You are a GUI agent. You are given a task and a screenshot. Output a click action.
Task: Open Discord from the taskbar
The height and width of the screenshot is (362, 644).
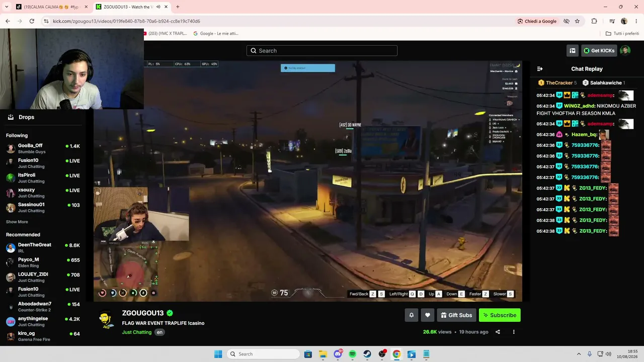coord(338,354)
